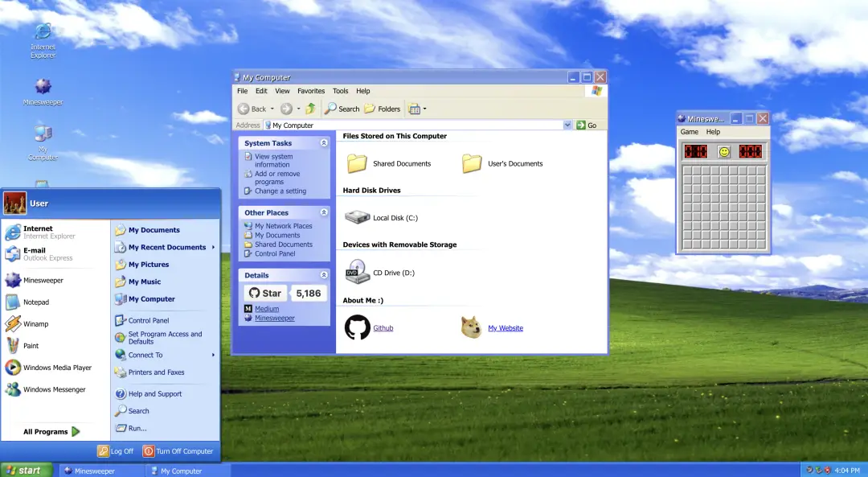Open the Local Disk (C:) drive icon
Screen dimensions: 868x477
pyautogui.click(x=357, y=218)
